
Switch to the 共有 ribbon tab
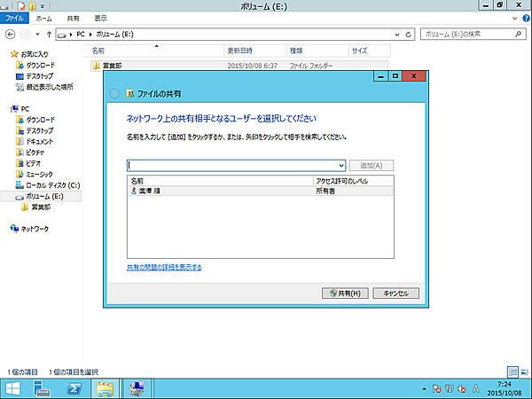click(x=73, y=19)
